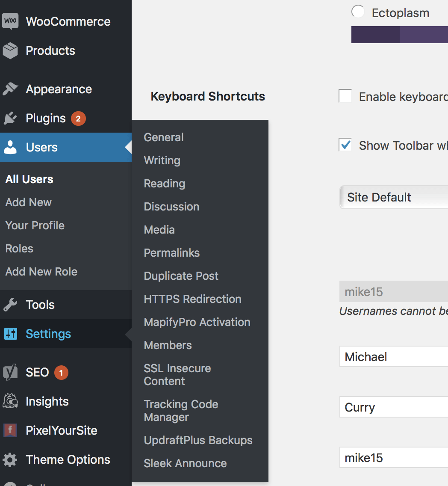The image size is (448, 486).
Task: Choose HTTPS Redirection from Settings flyout
Action: [x=192, y=299]
